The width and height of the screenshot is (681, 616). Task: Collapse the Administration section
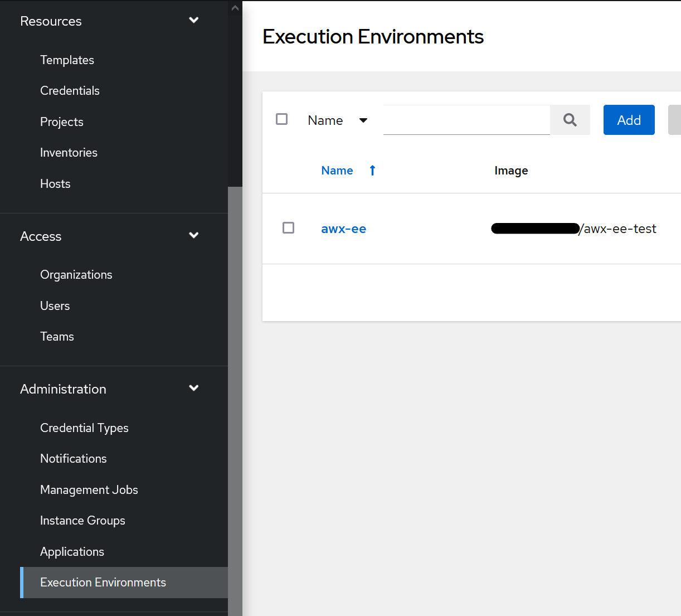pyautogui.click(x=193, y=389)
